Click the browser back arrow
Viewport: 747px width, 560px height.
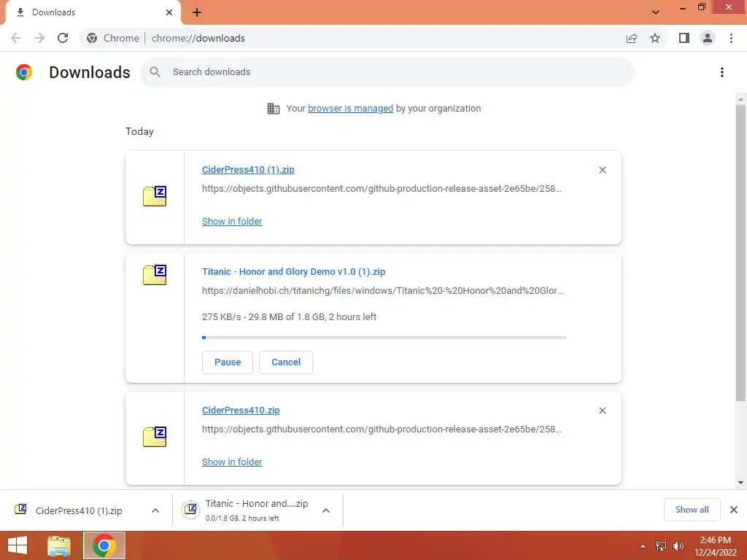(16, 38)
